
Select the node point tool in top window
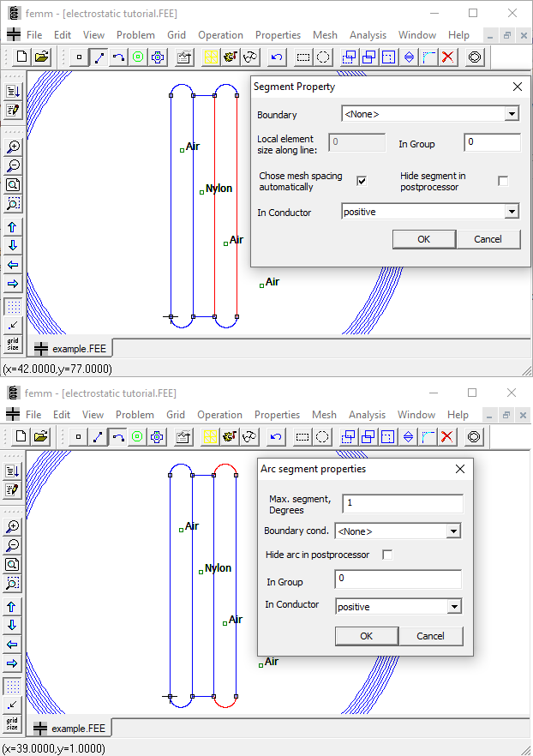coord(79,57)
